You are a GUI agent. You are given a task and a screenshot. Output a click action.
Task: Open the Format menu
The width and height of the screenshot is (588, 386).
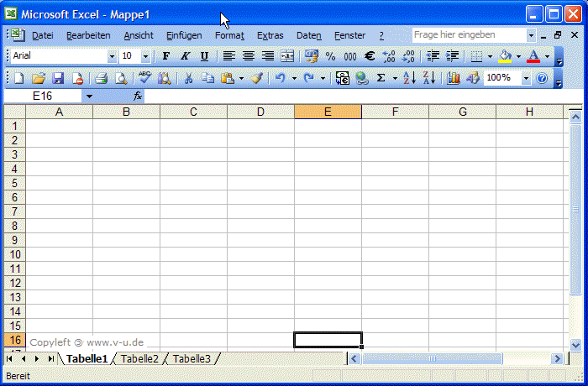tap(229, 35)
